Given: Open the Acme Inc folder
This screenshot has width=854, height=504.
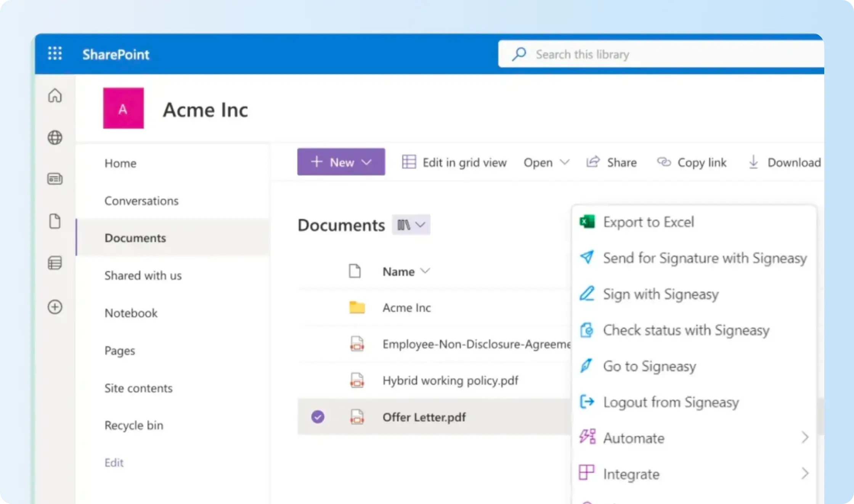Looking at the screenshot, I should [x=406, y=308].
